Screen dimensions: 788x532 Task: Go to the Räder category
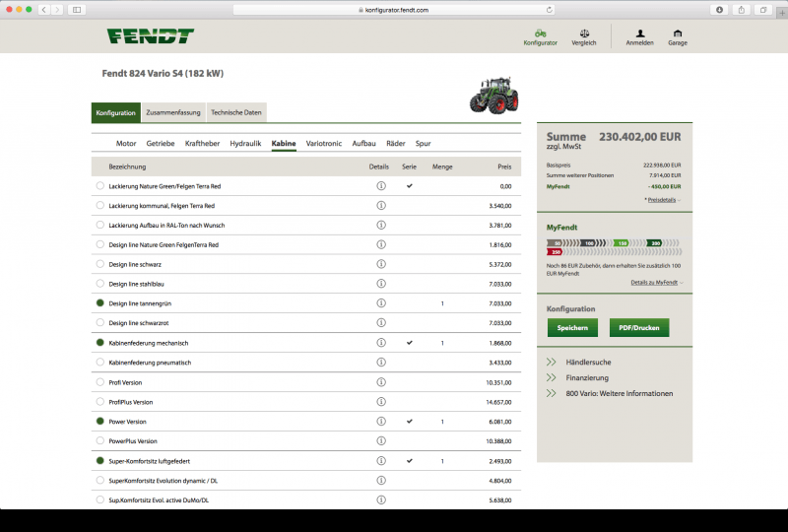(396, 143)
